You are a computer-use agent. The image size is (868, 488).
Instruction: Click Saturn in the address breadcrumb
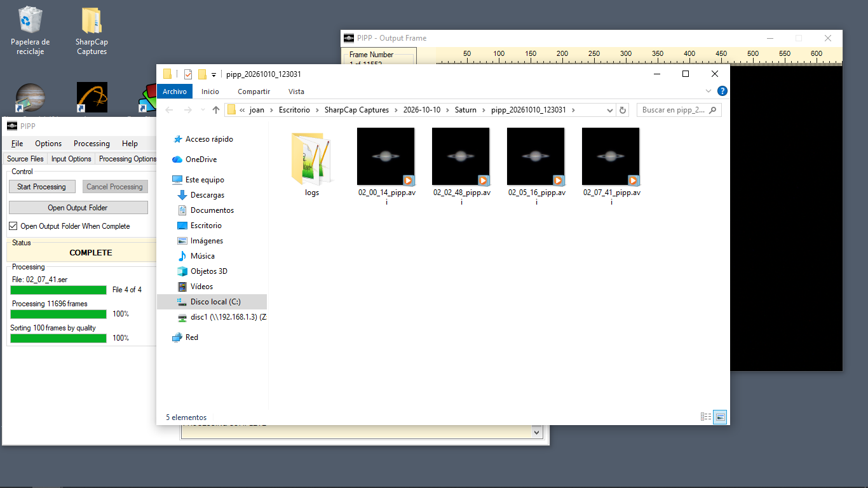pos(465,110)
